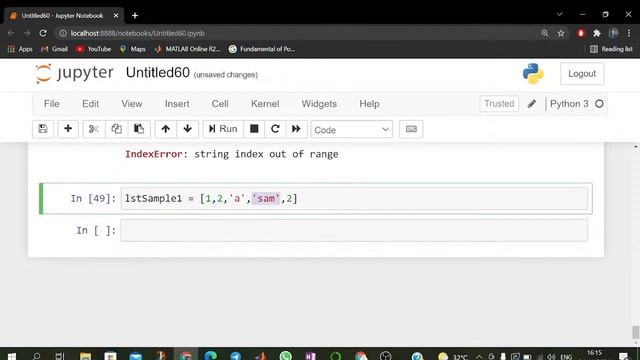
Task: Click the Python logo icon
Action: pyautogui.click(x=533, y=73)
